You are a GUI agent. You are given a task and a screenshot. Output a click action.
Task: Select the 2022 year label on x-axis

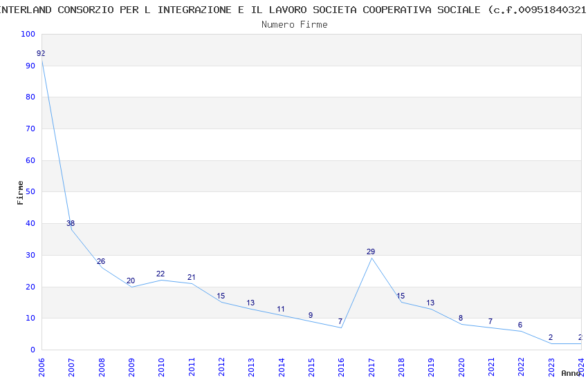click(522, 368)
